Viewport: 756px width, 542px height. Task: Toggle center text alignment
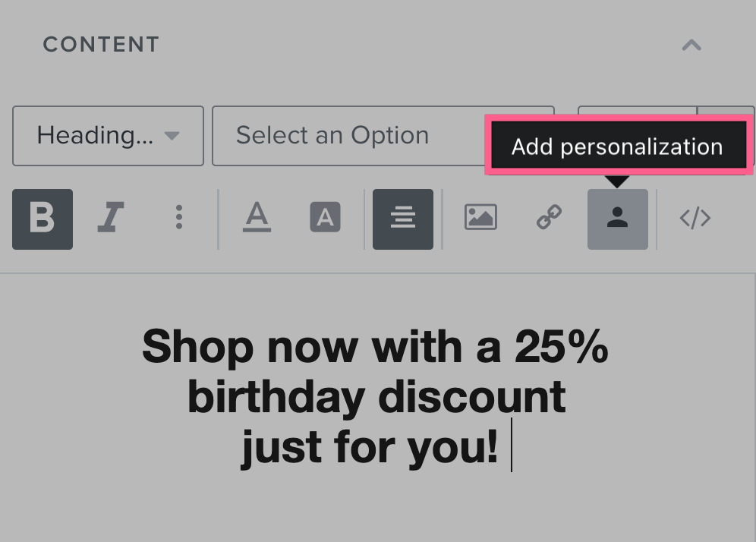pyautogui.click(x=403, y=219)
